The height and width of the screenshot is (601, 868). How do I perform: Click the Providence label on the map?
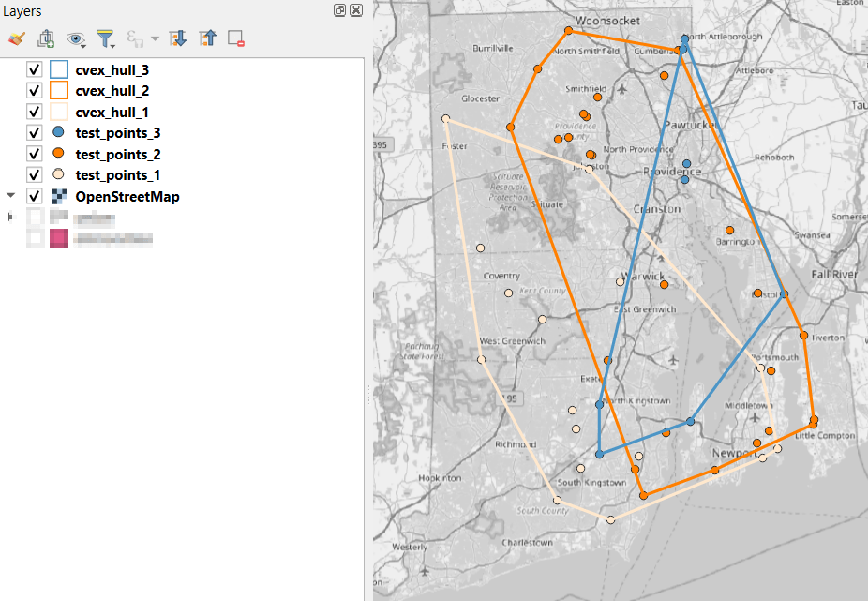[671, 172]
